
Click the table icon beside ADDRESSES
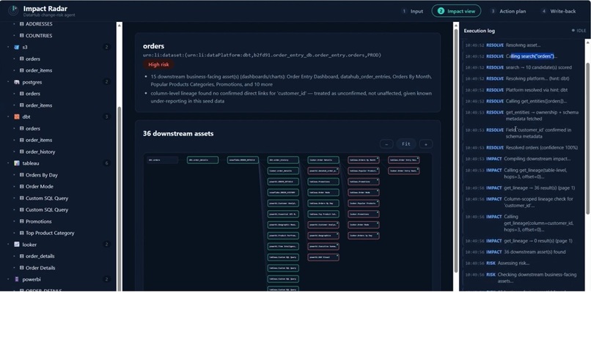(x=21, y=24)
